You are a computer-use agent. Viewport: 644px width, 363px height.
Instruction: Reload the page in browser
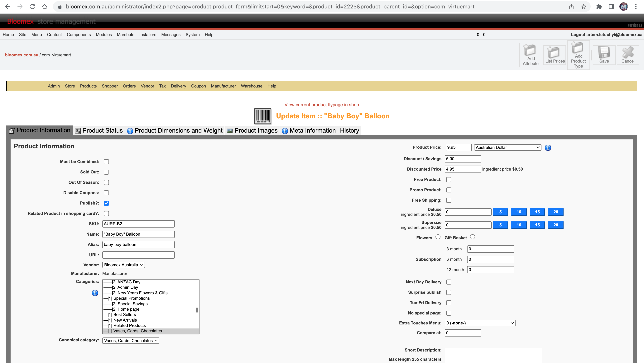click(32, 7)
